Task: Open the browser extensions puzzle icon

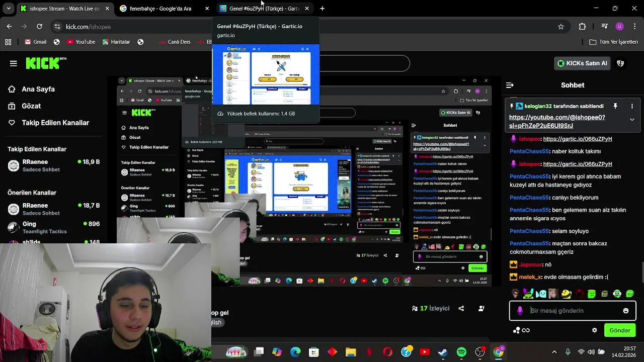Action: pos(582,27)
